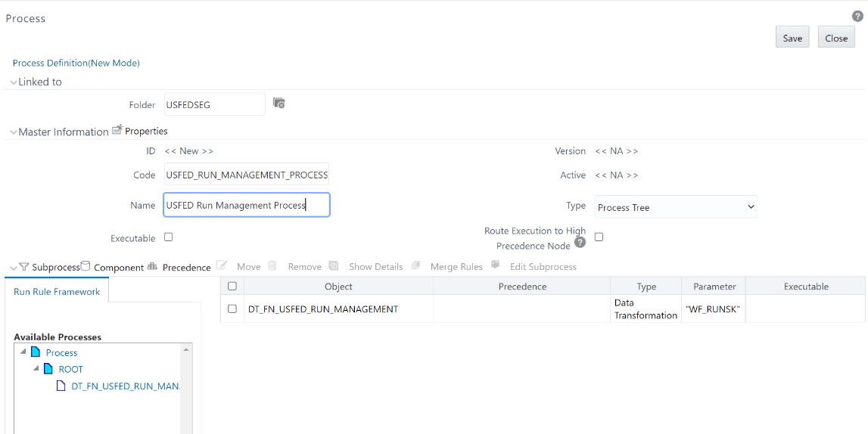Check the DT_FN_USFED_RUN_MANAGEMENT row checkbox
The width and height of the screenshot is (868, 434).
point(232,309)
